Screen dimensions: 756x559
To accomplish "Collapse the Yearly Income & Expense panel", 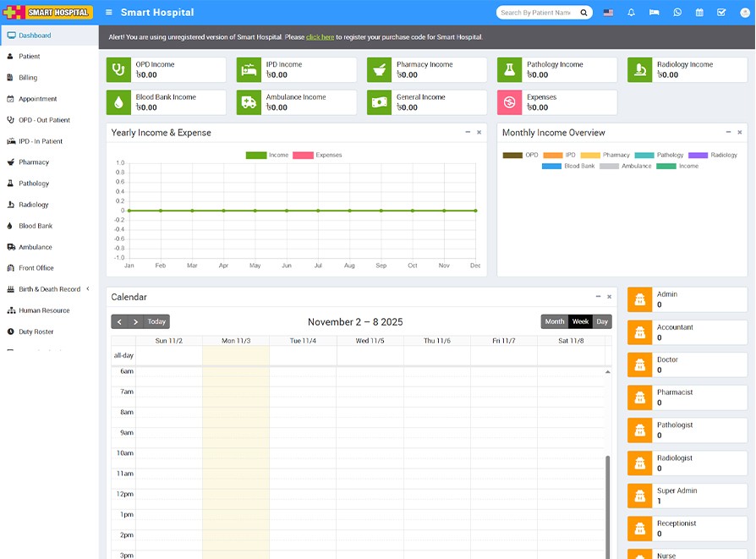I will click(468, 133).
